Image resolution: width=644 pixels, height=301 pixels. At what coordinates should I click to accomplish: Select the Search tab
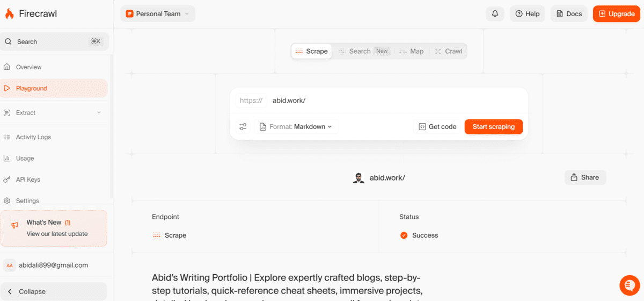360,51
